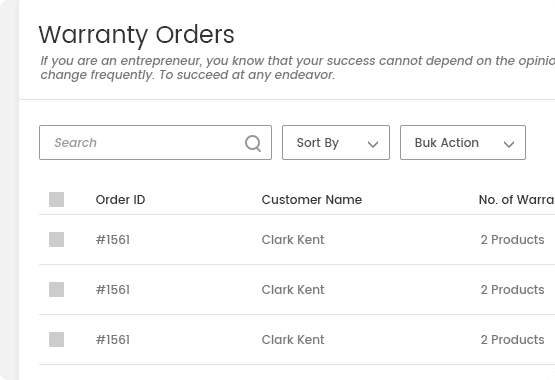Viewport: 555px width, 380px height.
Task: Open the Sort By dropdown
Action: pos(336,142)
